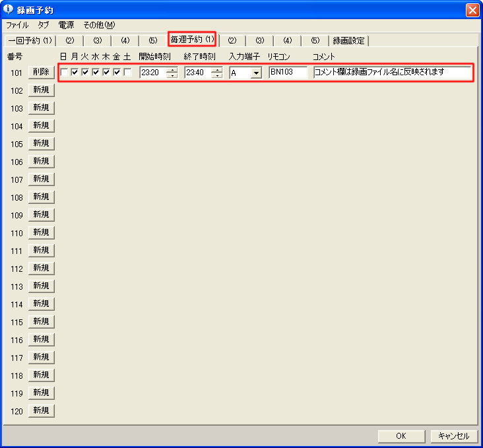The image size is (483, 448).
Task: Switch to the 録画設定 tab
Action: pos(349,41)
